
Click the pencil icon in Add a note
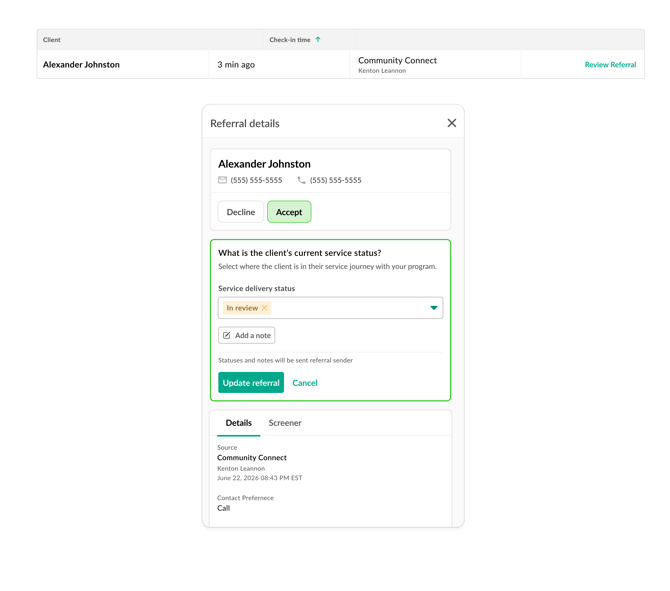[226, 335]
